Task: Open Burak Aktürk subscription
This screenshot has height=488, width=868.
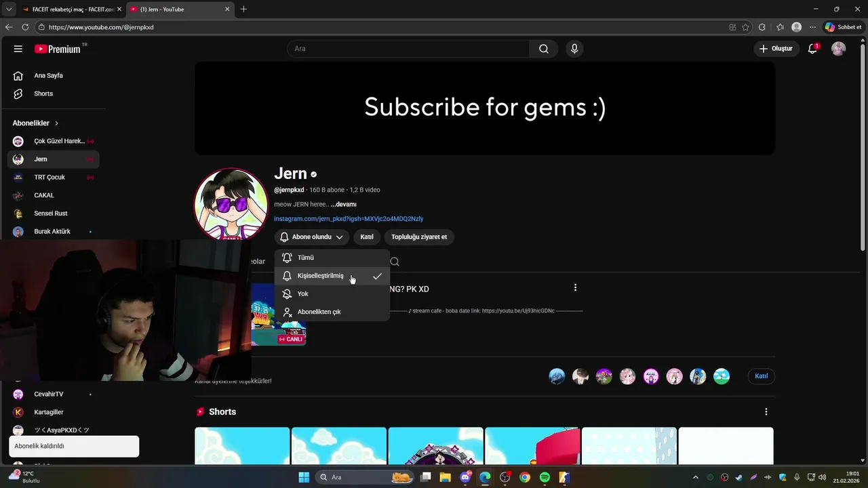Action: pyautogui.click(x=53, y=231)
